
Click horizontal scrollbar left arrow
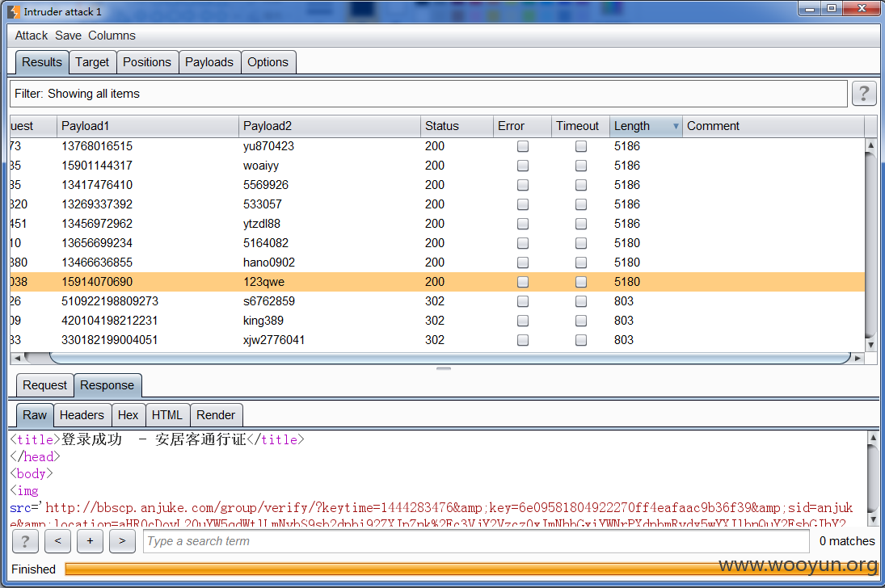(17, 358)
